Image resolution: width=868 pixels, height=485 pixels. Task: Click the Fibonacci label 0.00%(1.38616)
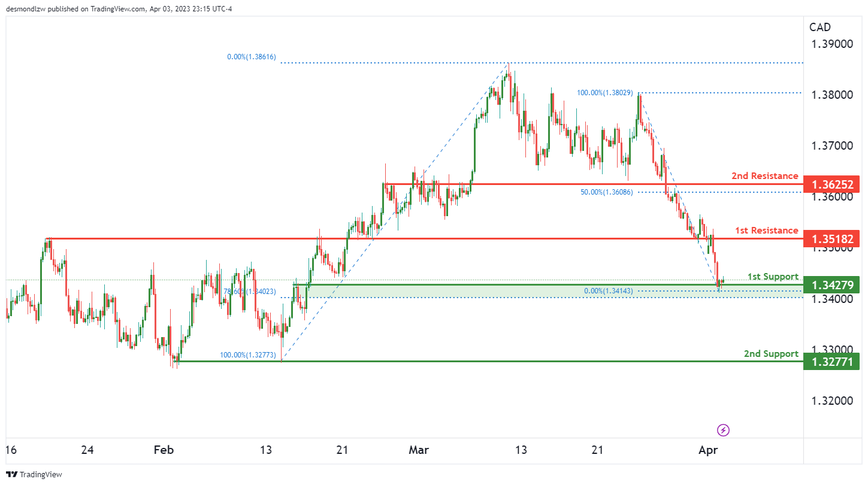tap(252, 57)
